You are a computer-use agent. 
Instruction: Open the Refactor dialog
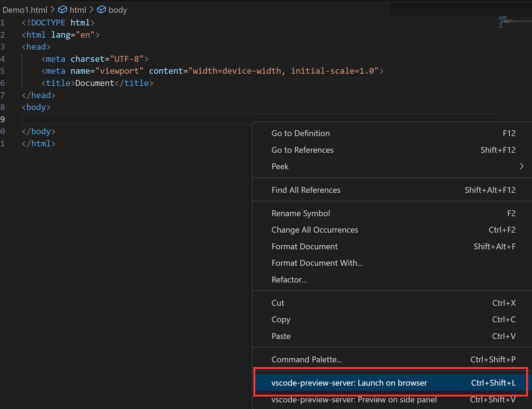289,279
